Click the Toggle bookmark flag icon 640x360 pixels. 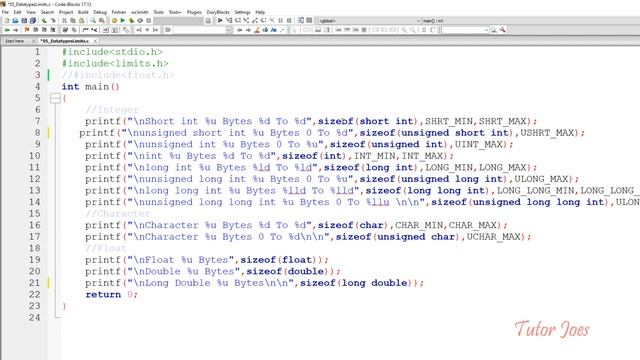tap(27, 30)
